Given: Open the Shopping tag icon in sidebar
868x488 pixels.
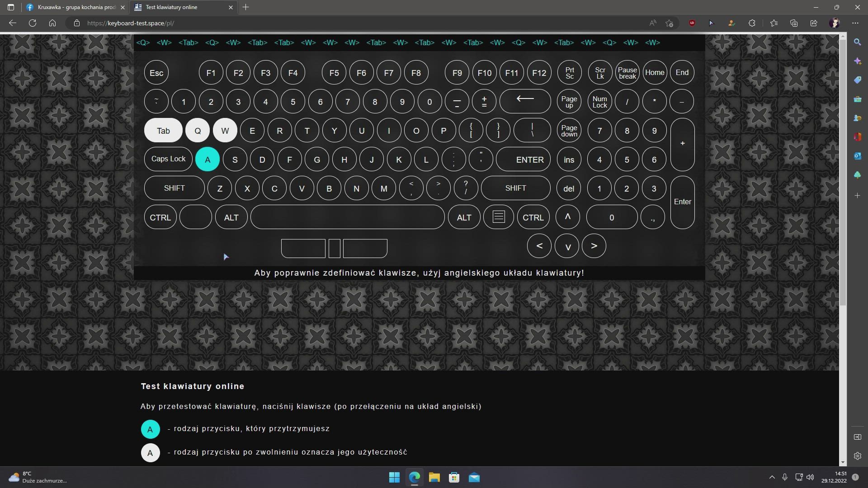Looking at the screenshot, I should (858, 80).
